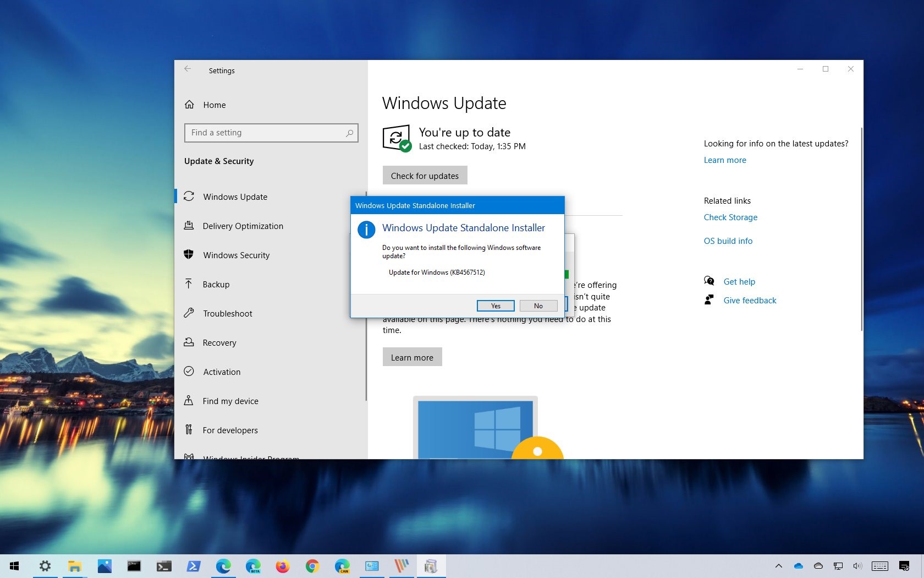Open Find my device
924x578 pixels.
pos(230,401)
